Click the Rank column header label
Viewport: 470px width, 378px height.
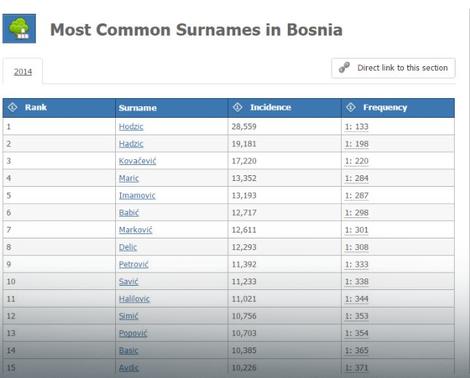click(36, 107)
